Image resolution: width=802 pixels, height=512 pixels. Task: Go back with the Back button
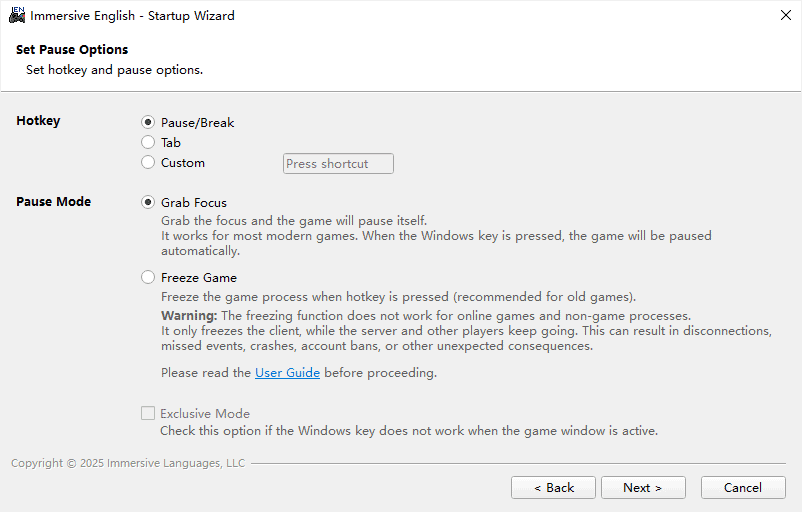click(x=553, y=488)
